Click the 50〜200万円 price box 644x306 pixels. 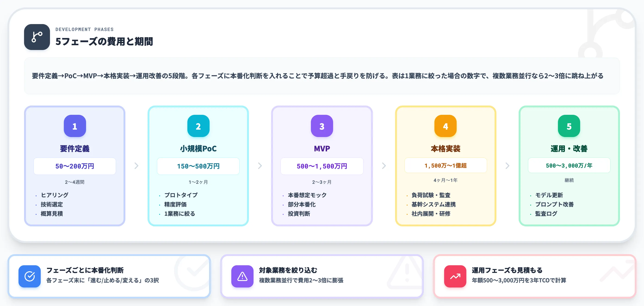coord(75,166)
